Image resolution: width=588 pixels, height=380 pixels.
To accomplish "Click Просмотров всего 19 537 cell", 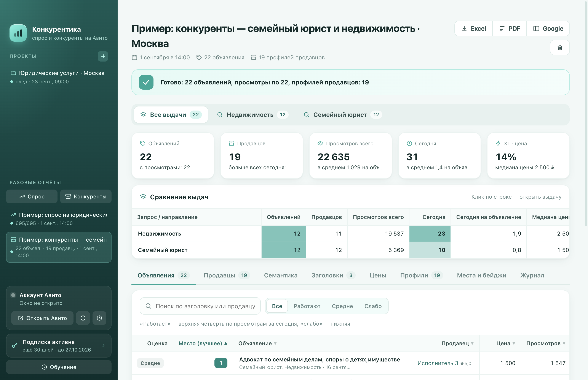I will click(378, 233).
